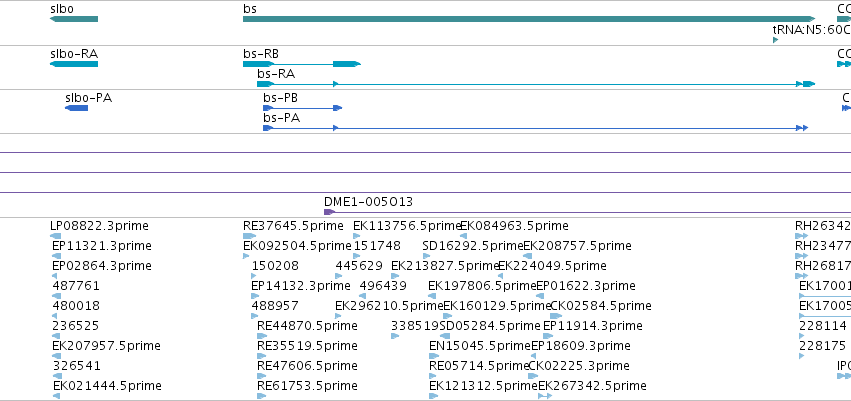Open EST EK224049.5prime
851x401 pixels.
pyautogui.click(x=552, y=266)
